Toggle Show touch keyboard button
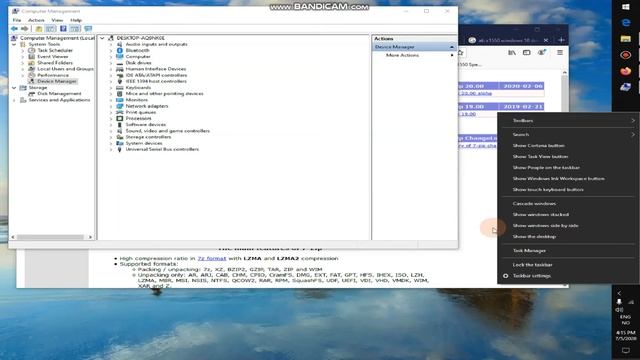This screenshot has height=360, width=640. 568,189
